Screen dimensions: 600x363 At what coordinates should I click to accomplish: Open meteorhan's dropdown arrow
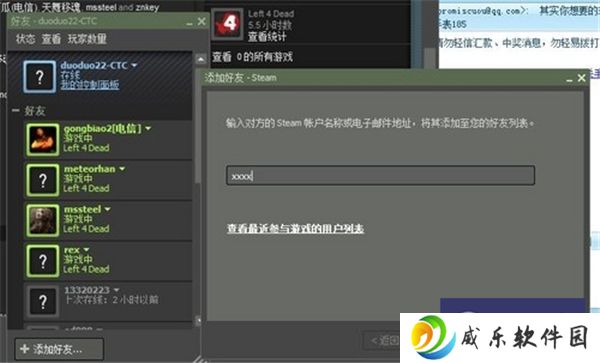(x=122, y=169)
